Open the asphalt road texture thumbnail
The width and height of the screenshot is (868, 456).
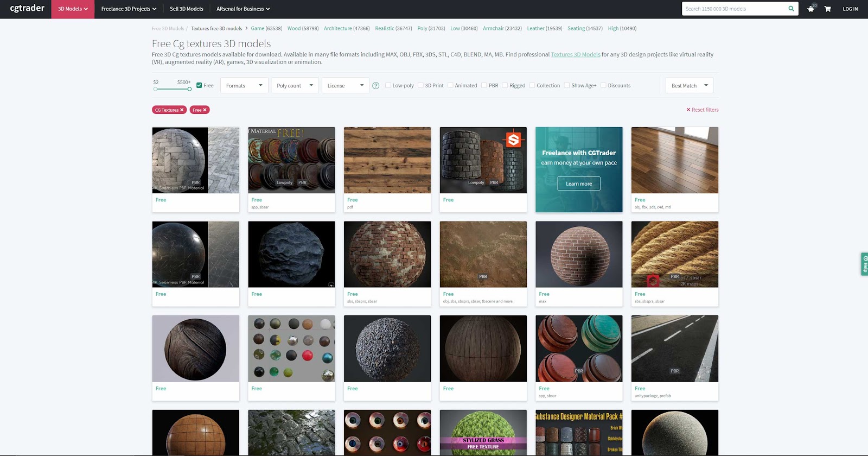(675, 349)
